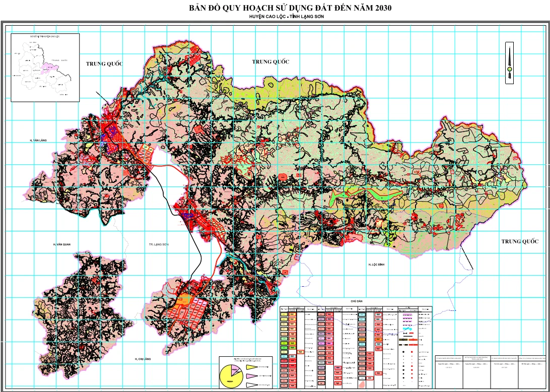Click the CHÚ DẪN legend heading
Screen dimensions: 550x392
pos(356,301)
